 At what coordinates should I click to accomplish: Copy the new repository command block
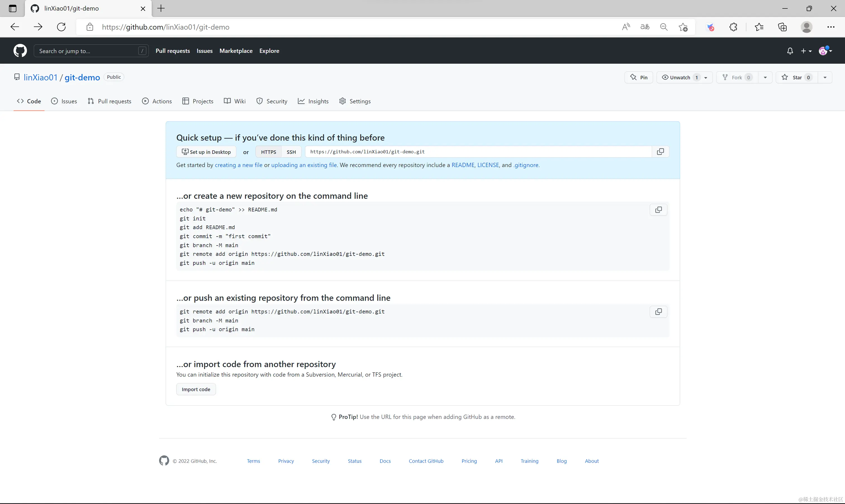(658, 210)
